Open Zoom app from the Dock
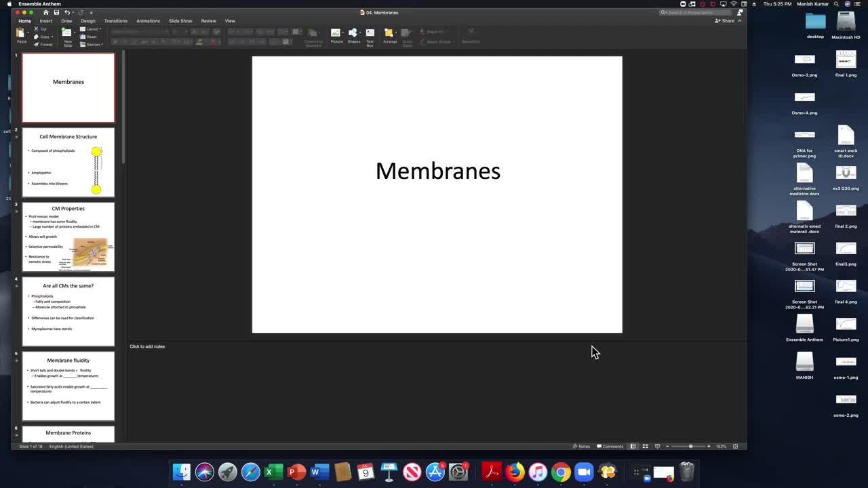 coord(583,472)
